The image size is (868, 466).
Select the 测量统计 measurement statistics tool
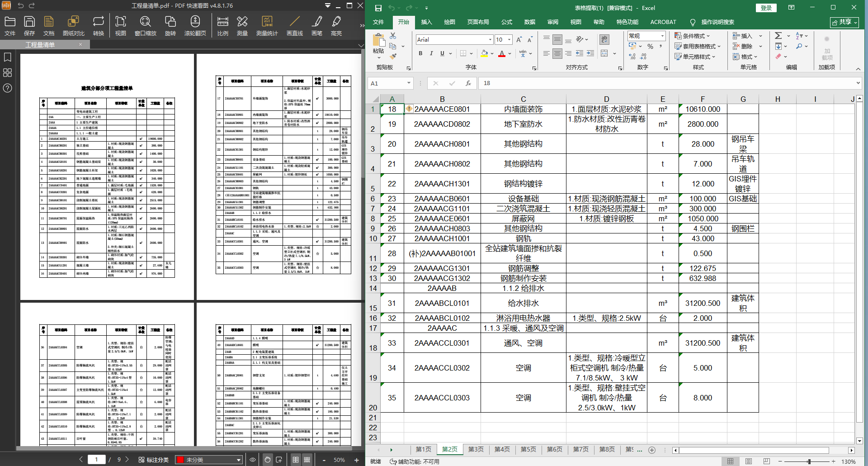click(x=267, y=26)
